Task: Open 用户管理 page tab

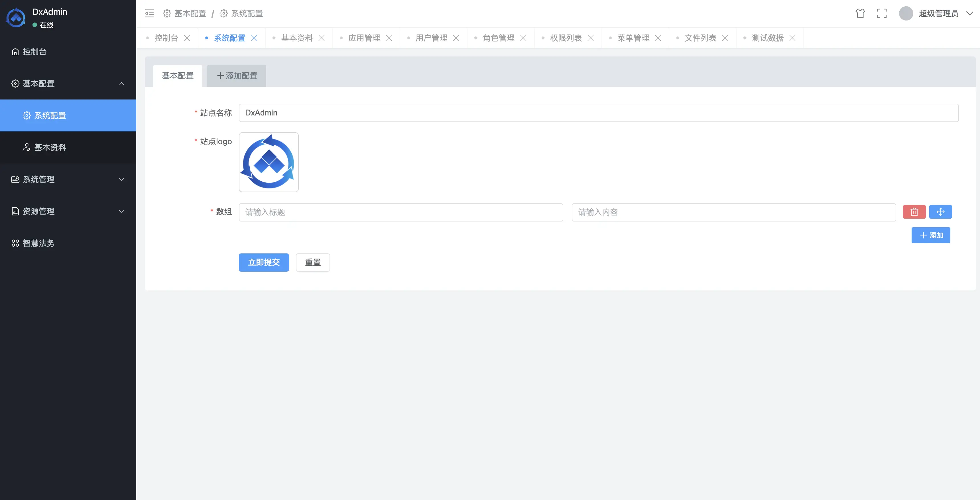Action: (431, 38)
